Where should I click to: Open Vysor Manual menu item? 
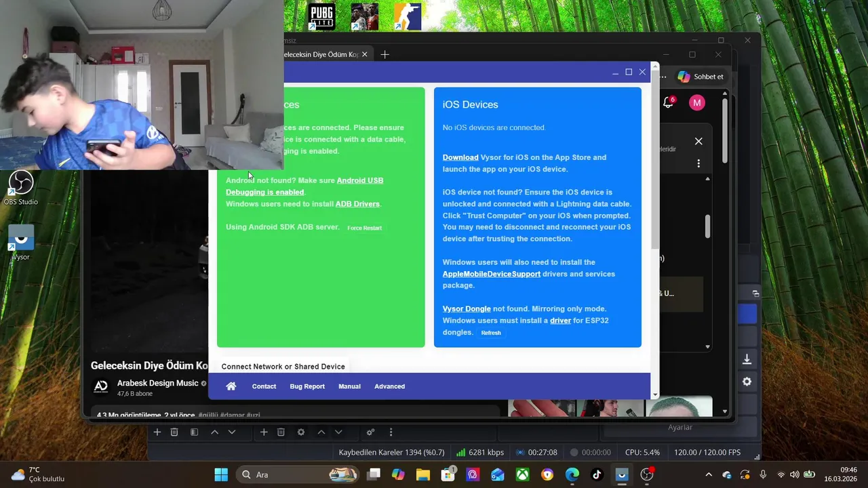click(x=349, y=386)
